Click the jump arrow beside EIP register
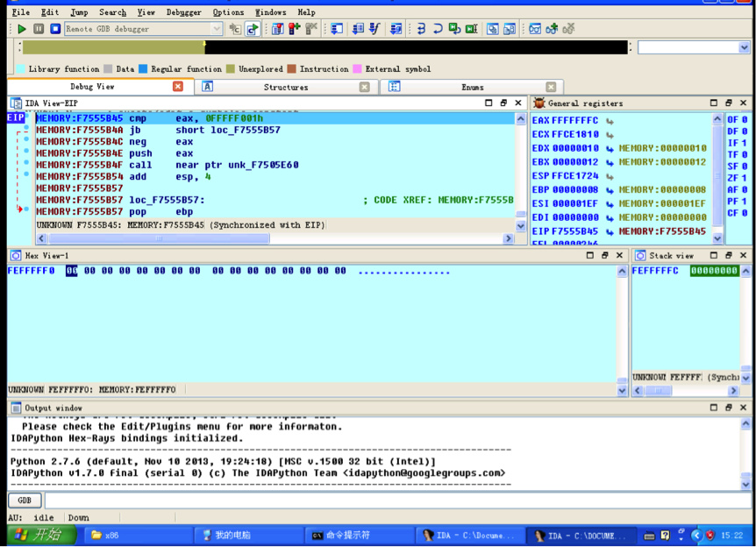 click(610, 231)
